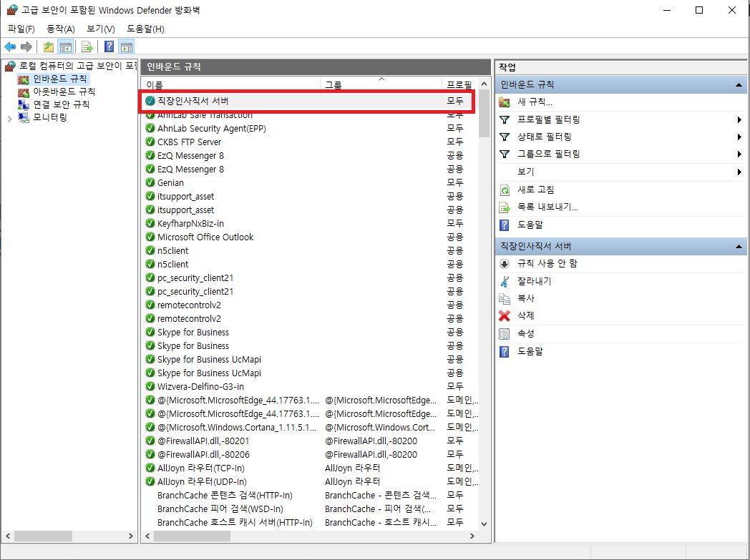Screen dimensions: 750x560
Task: Open the 상태로 필터링 submenu arrow
Action: coord(739,137)
